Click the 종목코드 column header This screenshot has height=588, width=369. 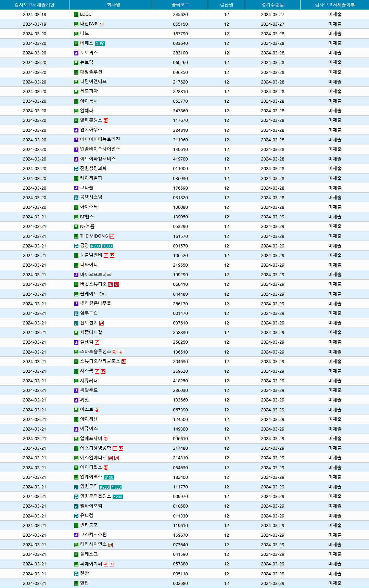pos(180,5)
